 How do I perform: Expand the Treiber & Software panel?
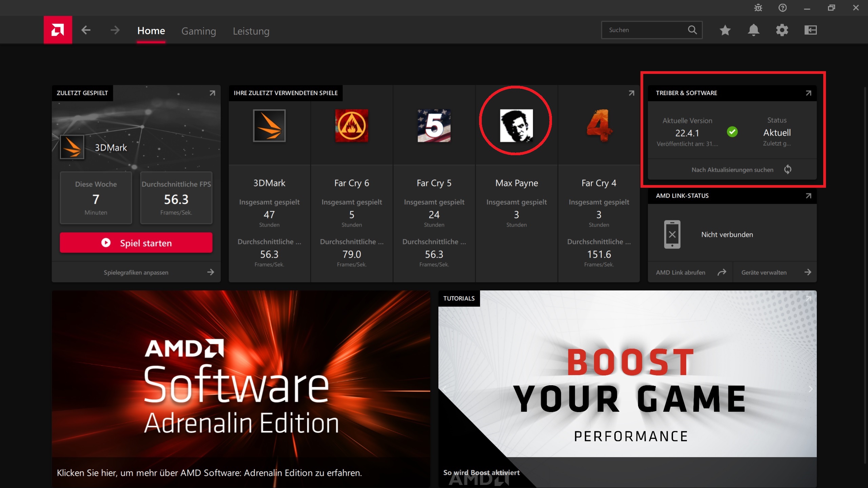[x=808, y=93]
